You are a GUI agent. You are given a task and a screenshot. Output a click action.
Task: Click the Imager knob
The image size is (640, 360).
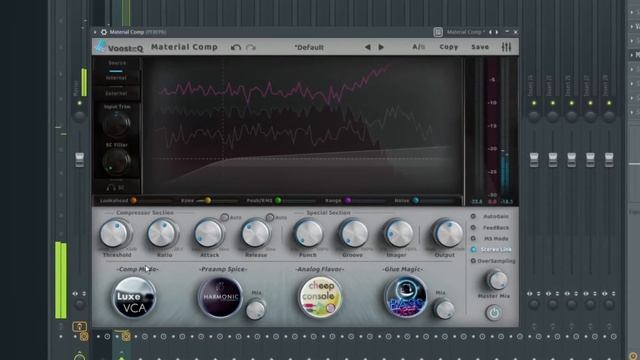tap(398, 234)
